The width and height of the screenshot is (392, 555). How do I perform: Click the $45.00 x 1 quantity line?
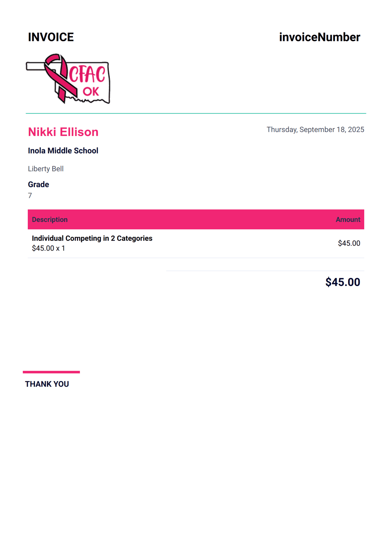48,248
